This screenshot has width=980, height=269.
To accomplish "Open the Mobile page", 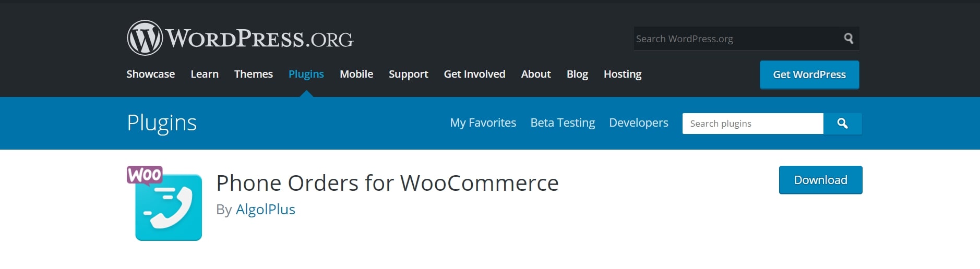I will pyautogui.click(x=356, y=74).
